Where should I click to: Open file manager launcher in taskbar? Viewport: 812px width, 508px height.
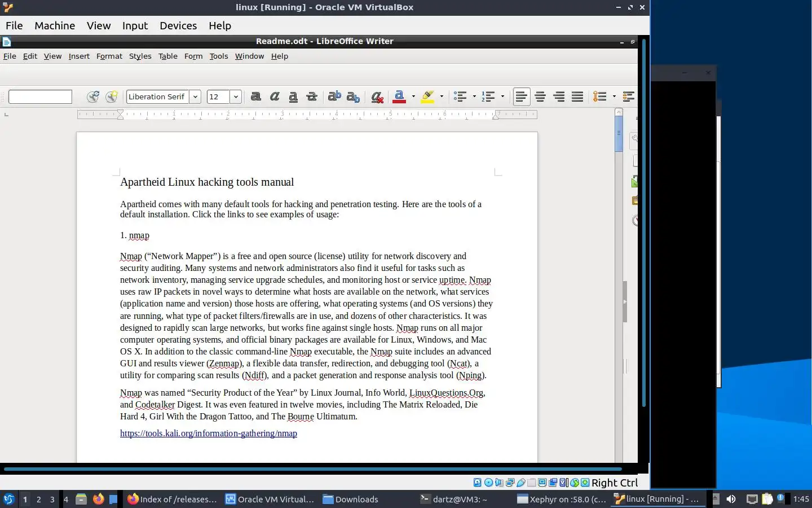(81, 499)
